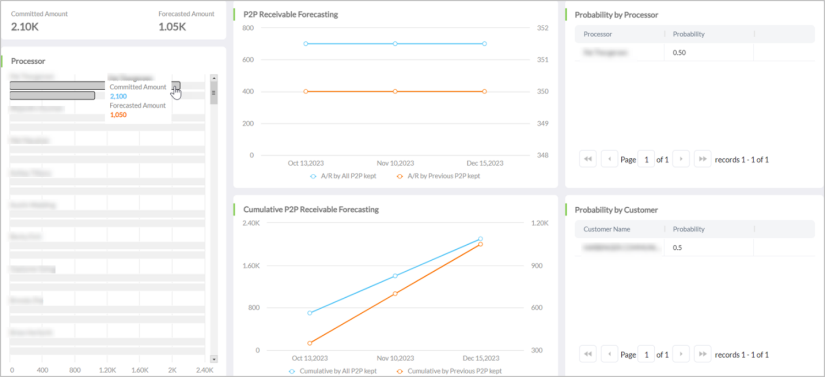Select the blue Oct 13 point in Cumulative chart

pyautogui.click(x=309, y=313)
